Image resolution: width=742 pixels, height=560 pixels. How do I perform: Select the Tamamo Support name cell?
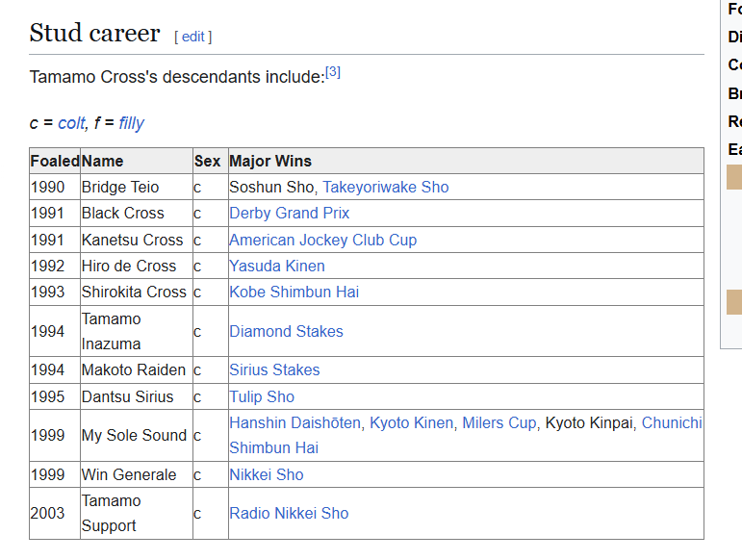137,513
